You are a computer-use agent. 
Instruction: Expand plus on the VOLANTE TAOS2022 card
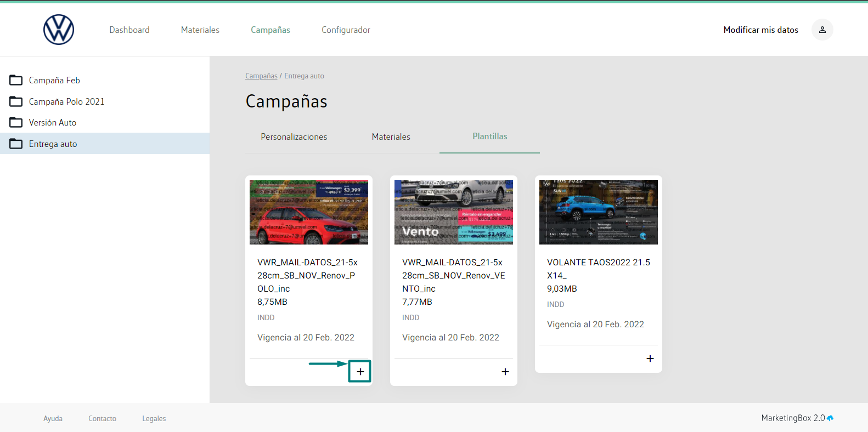click(x=650, y=359)
